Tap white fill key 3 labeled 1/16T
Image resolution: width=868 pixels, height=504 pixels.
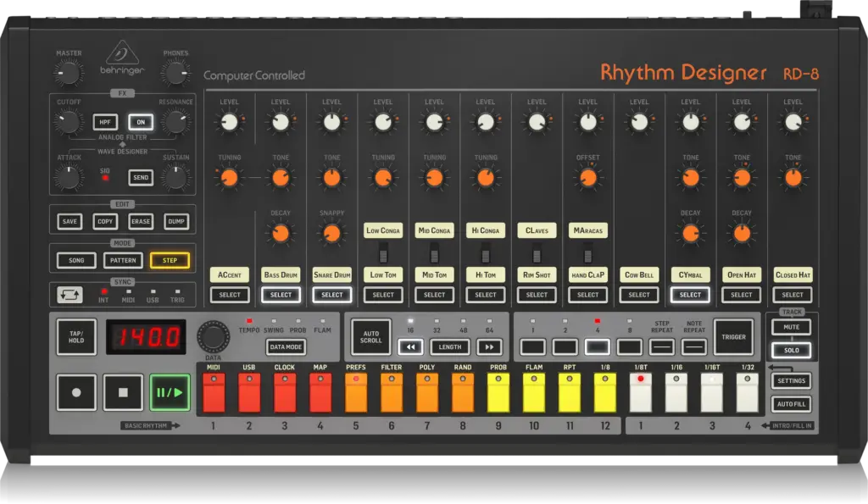pyautogui.click(x=712, y=393)
